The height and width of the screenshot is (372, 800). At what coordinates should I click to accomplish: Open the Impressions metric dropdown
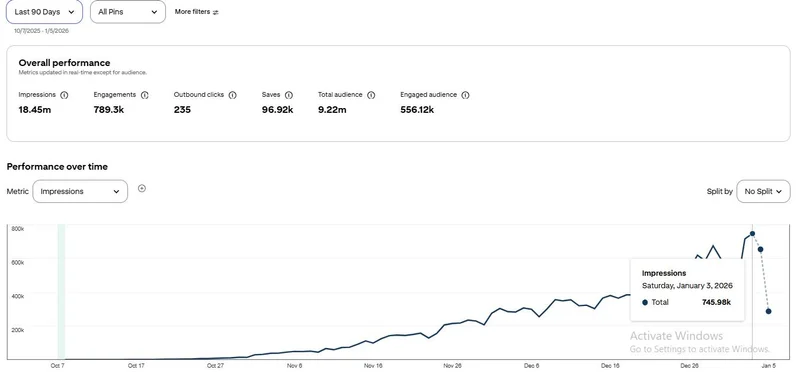coord(80,191)
